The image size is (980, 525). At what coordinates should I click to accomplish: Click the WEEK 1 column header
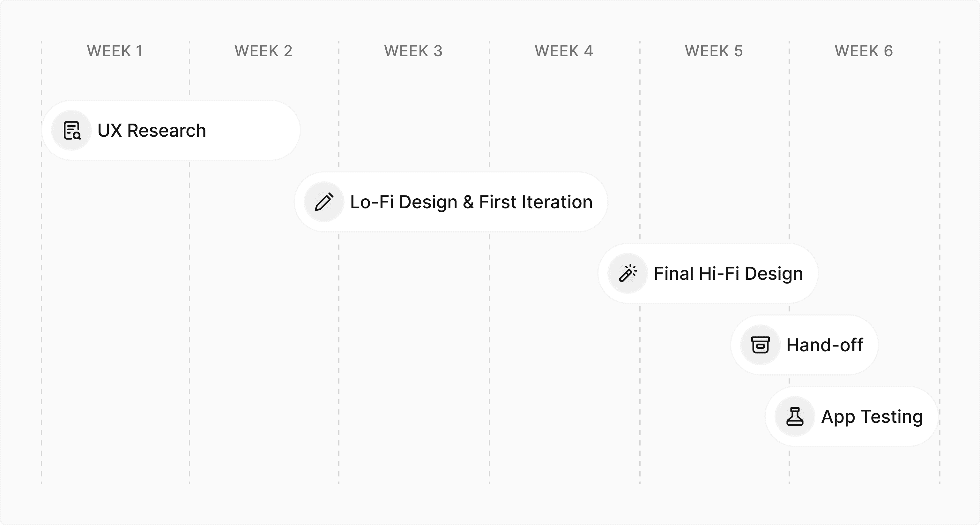(115, 51)
